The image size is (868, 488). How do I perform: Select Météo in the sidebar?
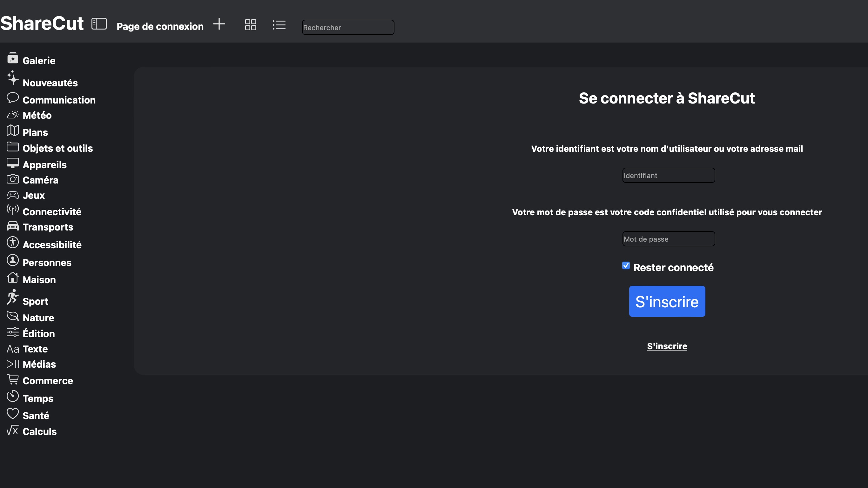pos(37,115)
